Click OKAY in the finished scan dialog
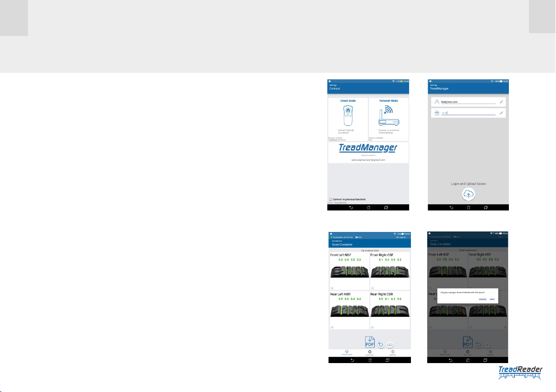 click(492, 299)
